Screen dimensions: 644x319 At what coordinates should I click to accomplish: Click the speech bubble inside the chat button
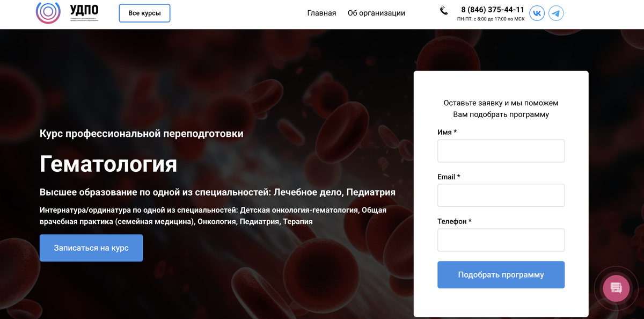coord(616,288)
